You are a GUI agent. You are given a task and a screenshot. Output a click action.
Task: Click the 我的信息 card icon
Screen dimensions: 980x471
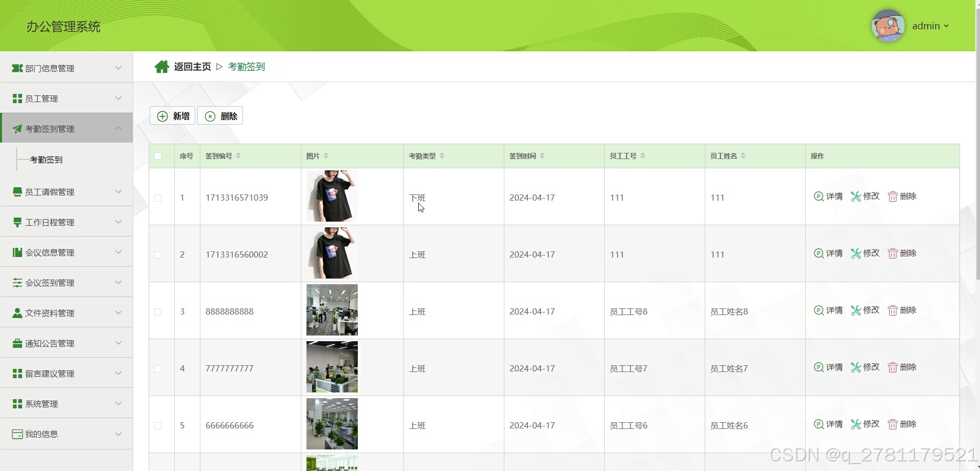[x=17, y=434]
